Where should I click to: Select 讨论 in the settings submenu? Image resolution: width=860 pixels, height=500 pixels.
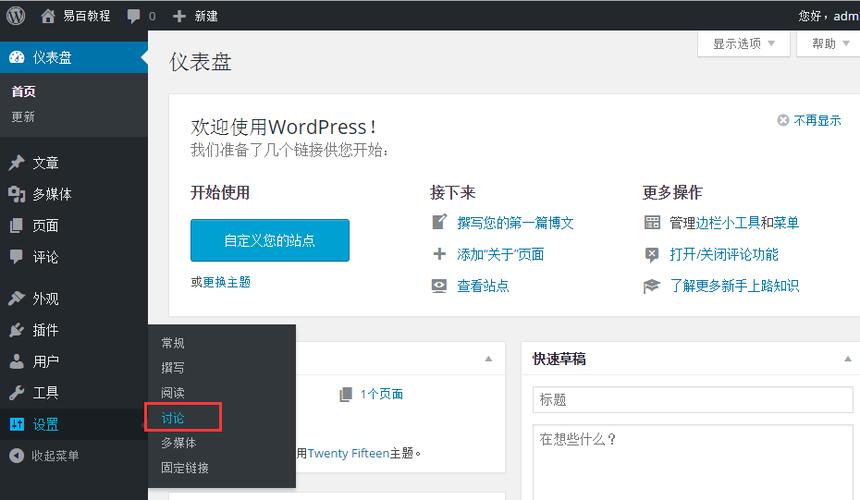pos(173,418)
